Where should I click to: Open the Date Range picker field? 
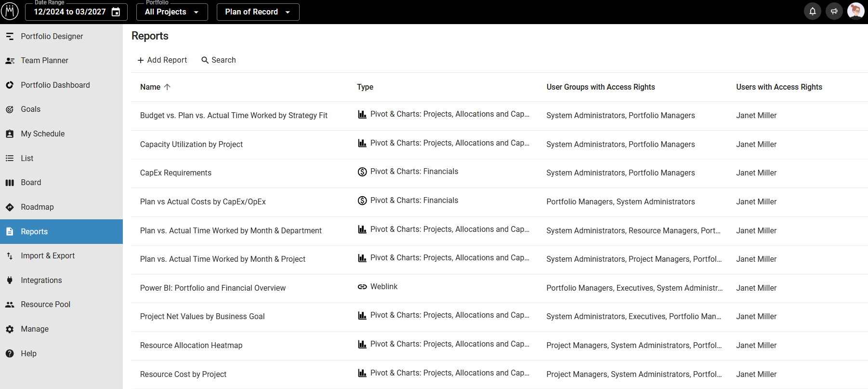(x=70, y=12)
